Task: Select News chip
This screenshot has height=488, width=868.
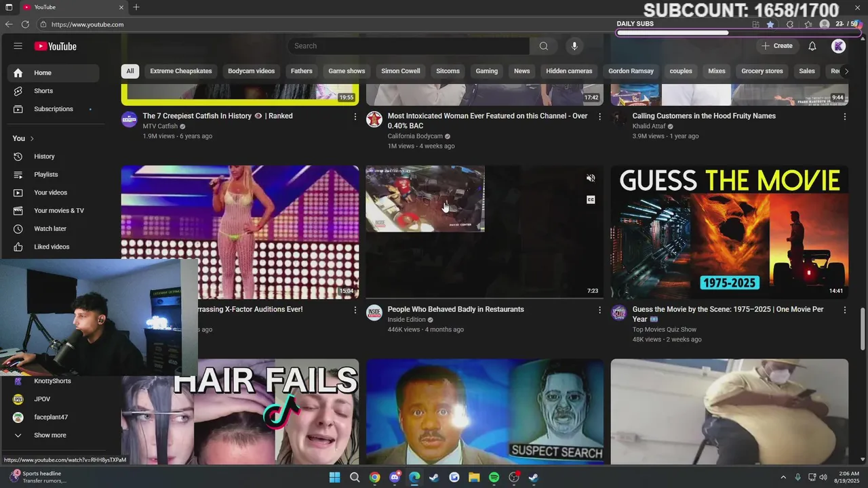Action: [522, 71]
